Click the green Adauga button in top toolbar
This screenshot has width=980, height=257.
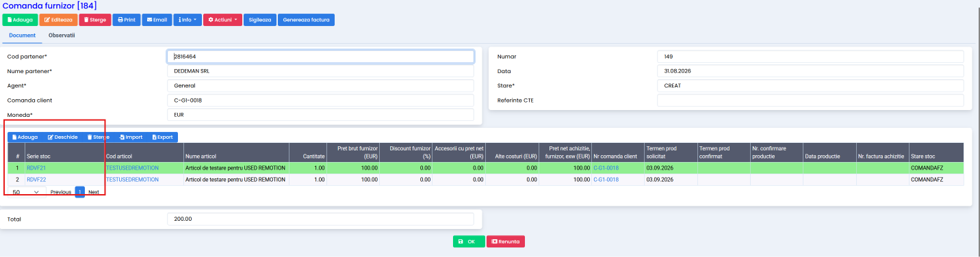pyautogui.click(x=20, y=20)
